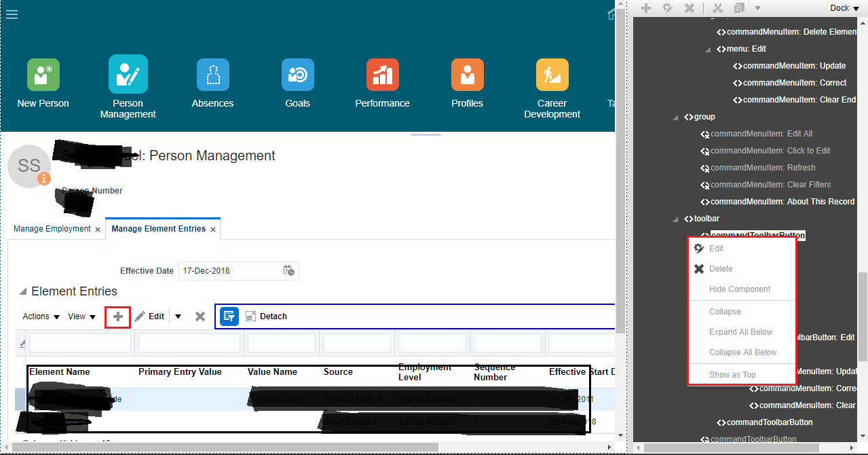This screenshot has height=455, width=868.
Task: Click the Effective Date input field
Action: (x=229, y=270)
